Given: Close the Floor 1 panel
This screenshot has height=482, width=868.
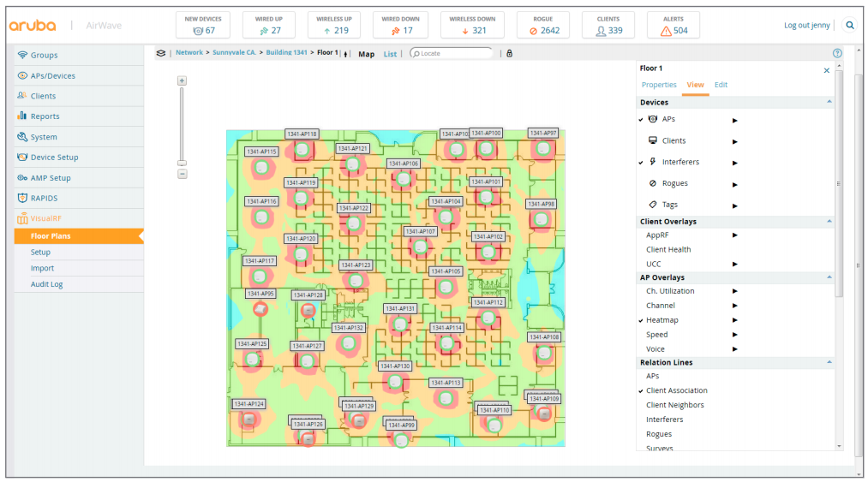Looking at the screenshot, I should tap(827, 70).
